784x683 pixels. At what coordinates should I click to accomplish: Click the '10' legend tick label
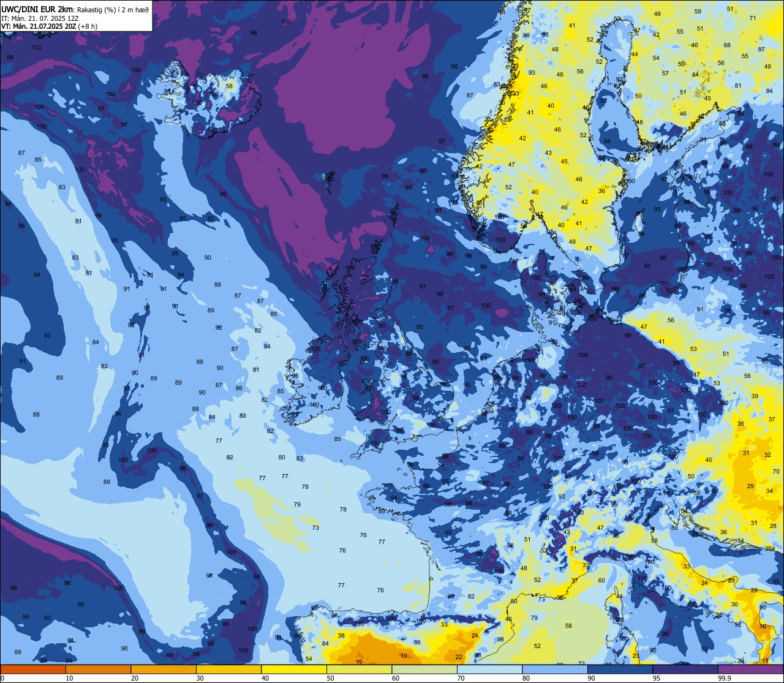point(69,678)
